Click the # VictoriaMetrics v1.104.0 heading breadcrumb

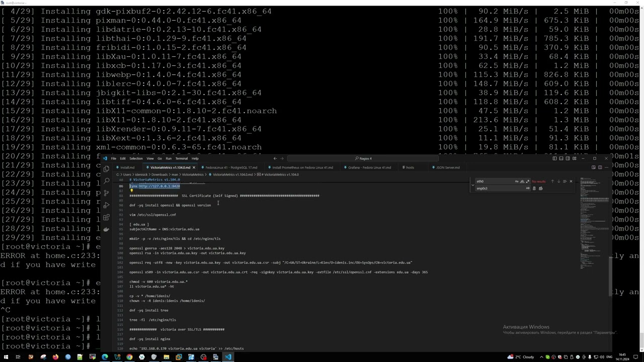point(280,174)
